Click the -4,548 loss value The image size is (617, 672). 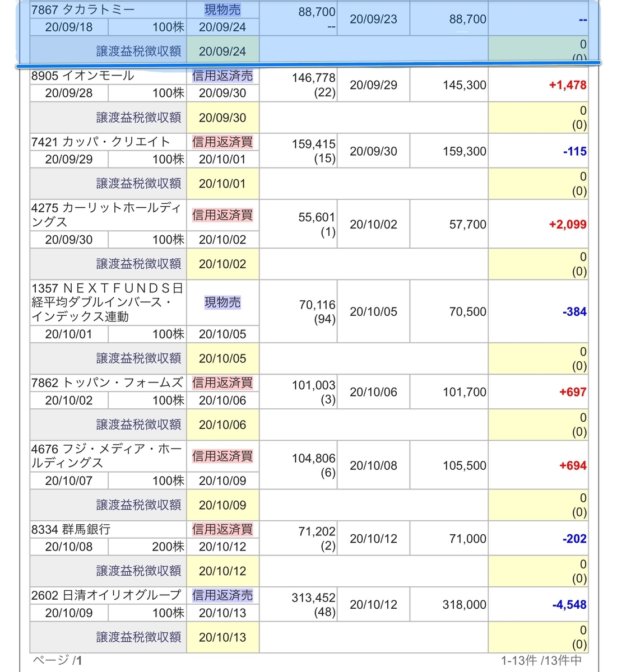coord(569,605)
